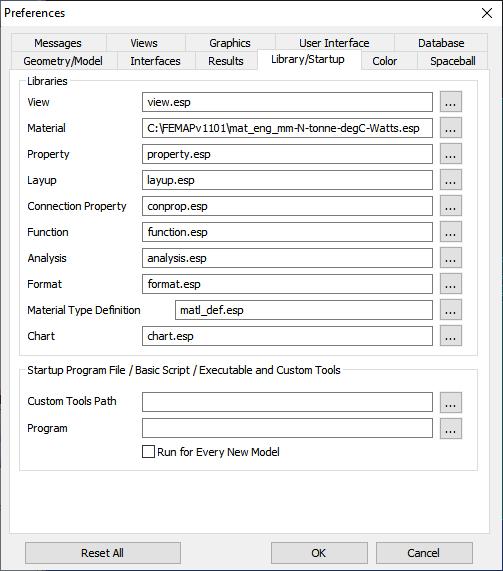Image resolution: width=503 pixels, height=571 pixels.
Task: Browse for the Function library file
Action: (x=451, y=232)
